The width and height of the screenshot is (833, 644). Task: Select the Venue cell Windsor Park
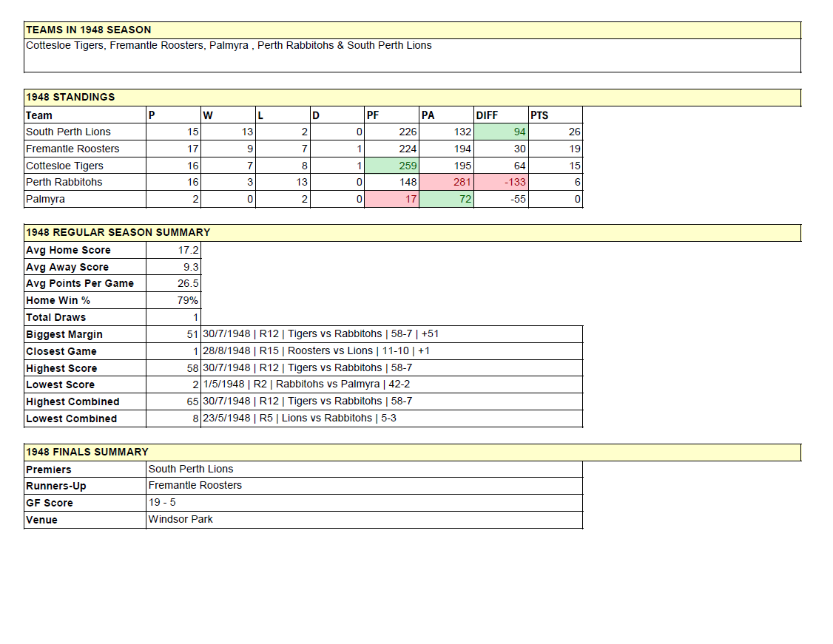[181, 519]
